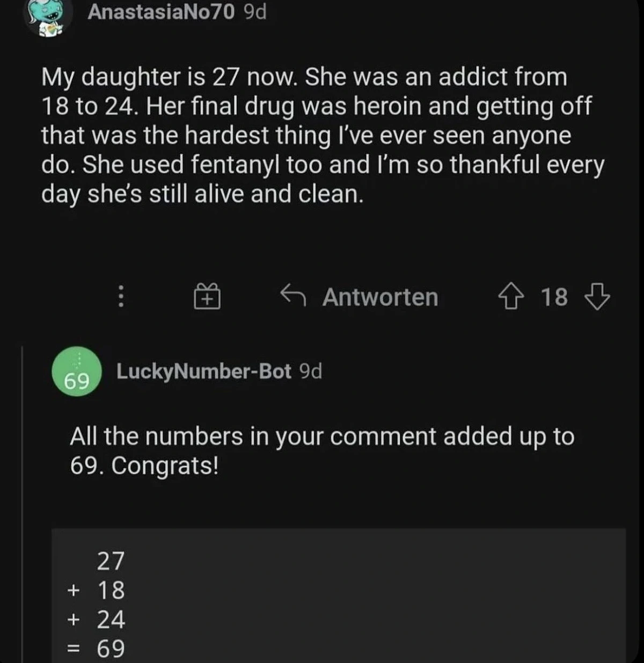Click the "= 69" result line
Image resolution: width=644 pixels, height=663 pixels.
pos(97,649)
